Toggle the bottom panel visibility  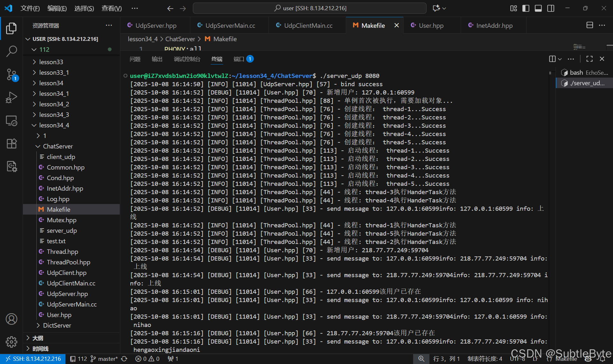point(538,8)
